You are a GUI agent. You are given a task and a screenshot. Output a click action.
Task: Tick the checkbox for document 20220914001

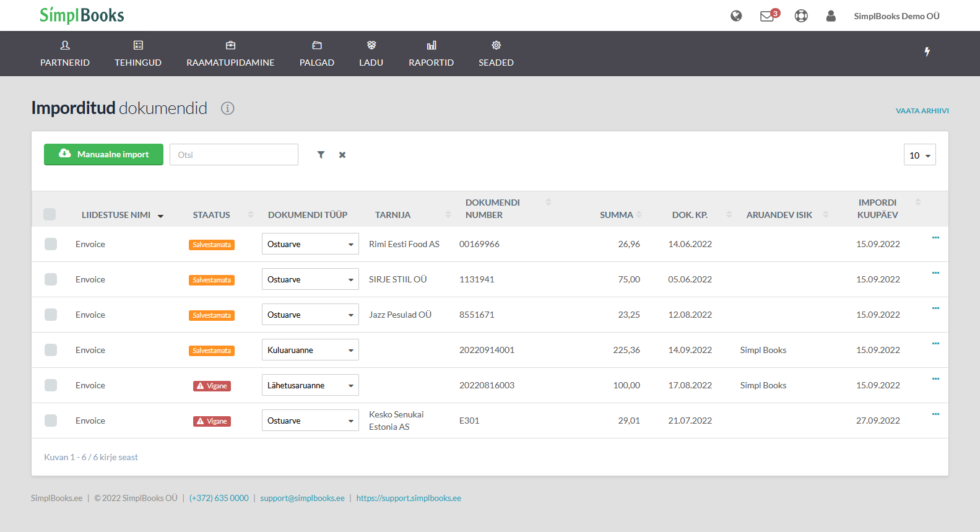51,350
